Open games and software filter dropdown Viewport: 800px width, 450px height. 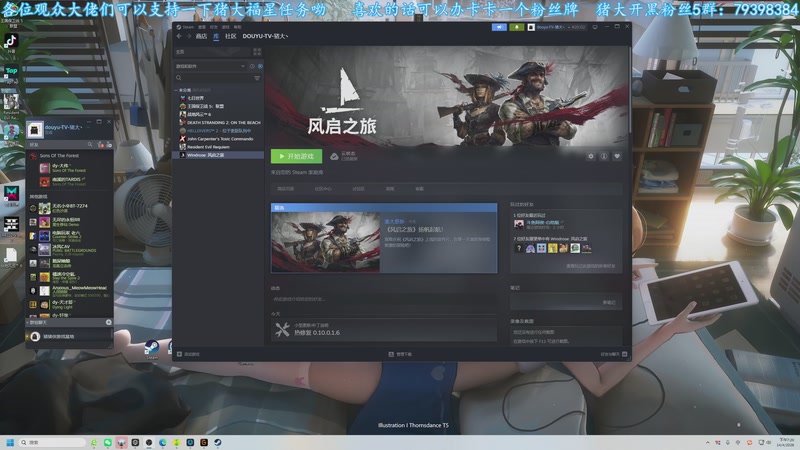pos(210,66)
